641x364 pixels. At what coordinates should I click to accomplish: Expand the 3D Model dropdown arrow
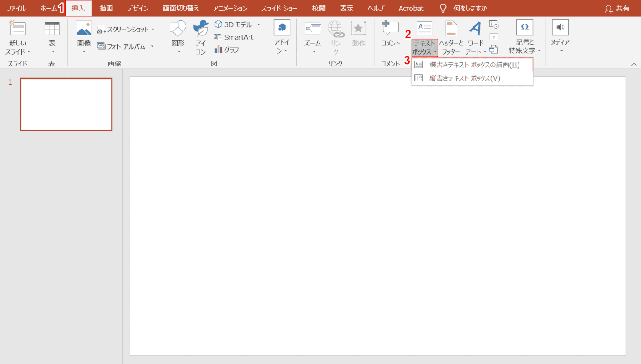coord(259,25)
